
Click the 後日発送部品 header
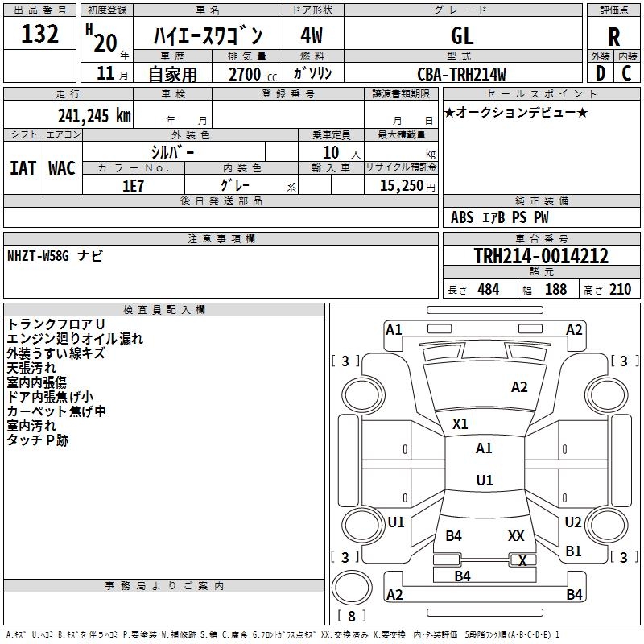pos(221,200)
